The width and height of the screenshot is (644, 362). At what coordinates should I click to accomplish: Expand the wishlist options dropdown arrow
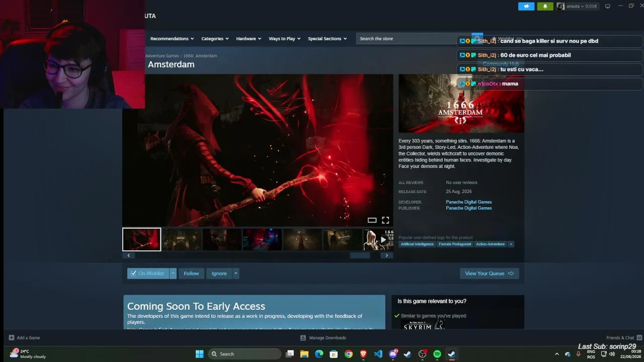tap(173, 274)
